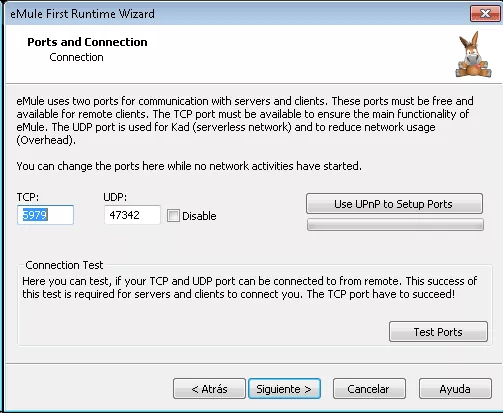Click the introductory paragraph about eMule ports
Viewport: 503px width, 413px height.
tap(245, 120)
